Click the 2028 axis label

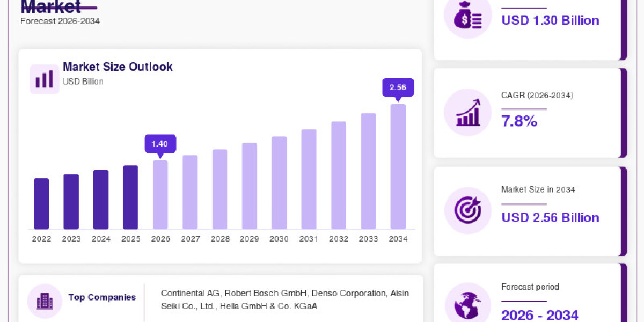220,239
